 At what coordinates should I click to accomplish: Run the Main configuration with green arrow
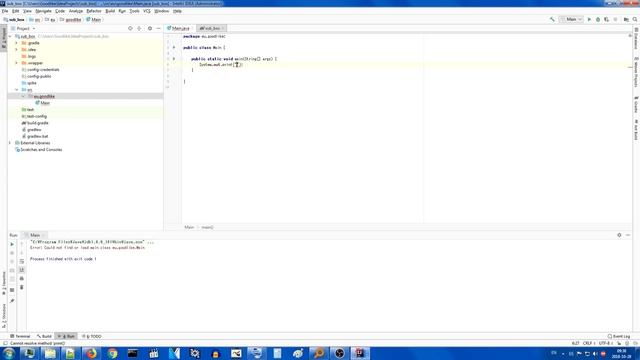[x=589, y=19]
